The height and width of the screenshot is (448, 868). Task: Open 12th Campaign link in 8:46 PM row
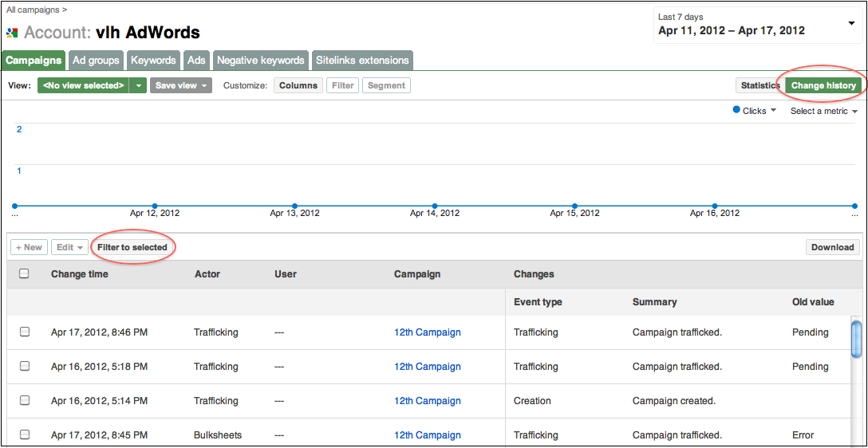coord(428,332)
